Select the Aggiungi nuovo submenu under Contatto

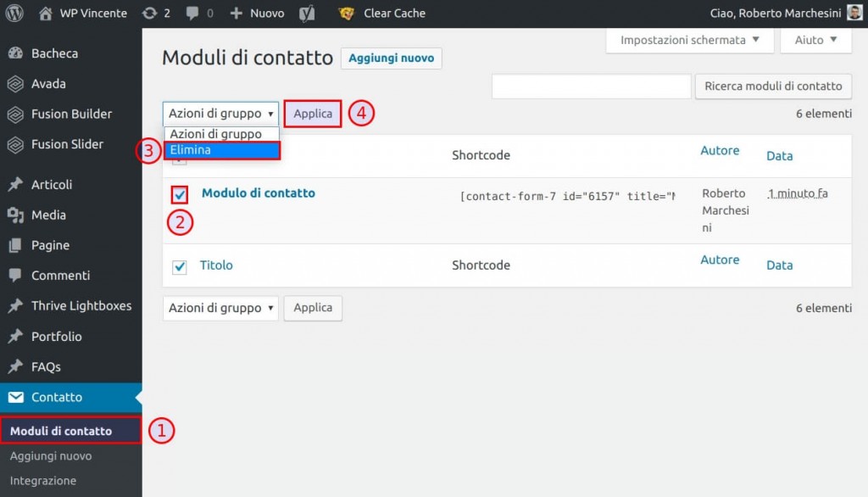51,456
